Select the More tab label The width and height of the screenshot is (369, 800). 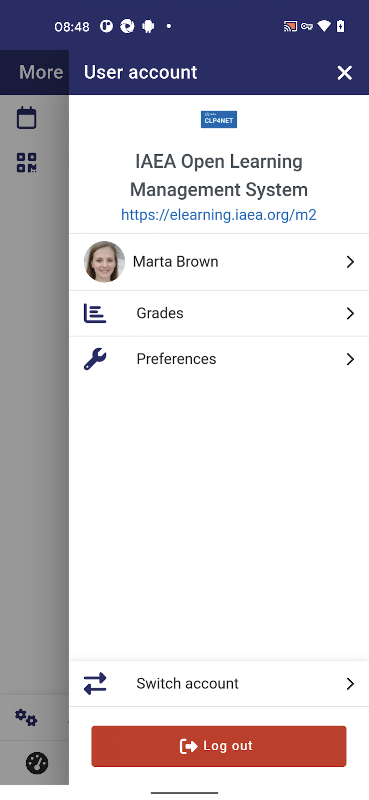(41, 72)
